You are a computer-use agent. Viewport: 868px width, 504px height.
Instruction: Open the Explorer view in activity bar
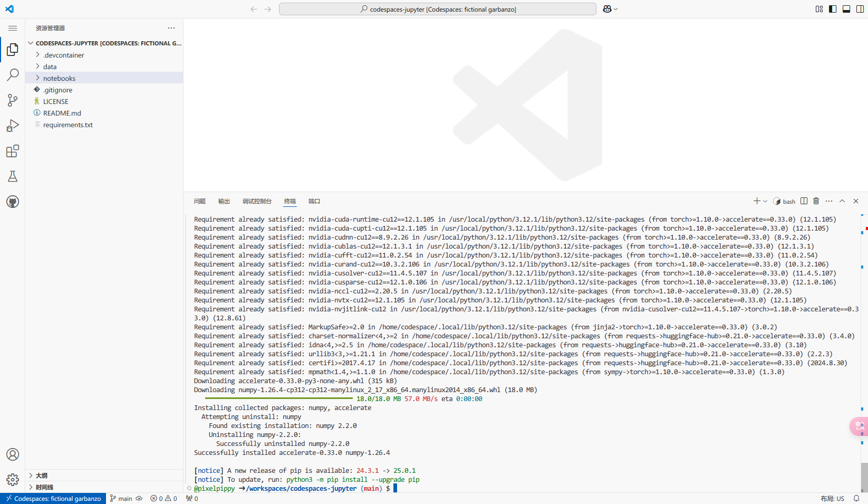(13, 50)
